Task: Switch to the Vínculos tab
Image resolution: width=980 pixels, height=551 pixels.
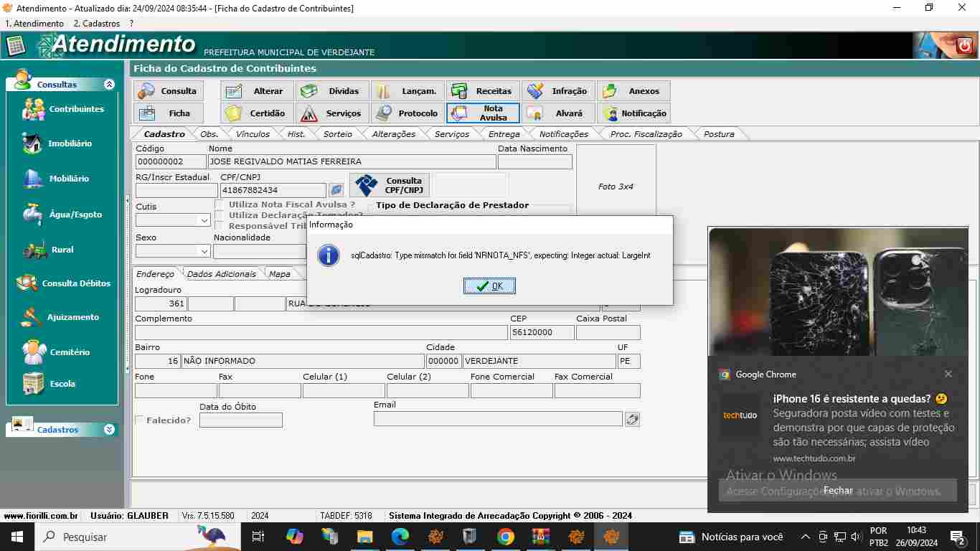Action: click(253, 134)
